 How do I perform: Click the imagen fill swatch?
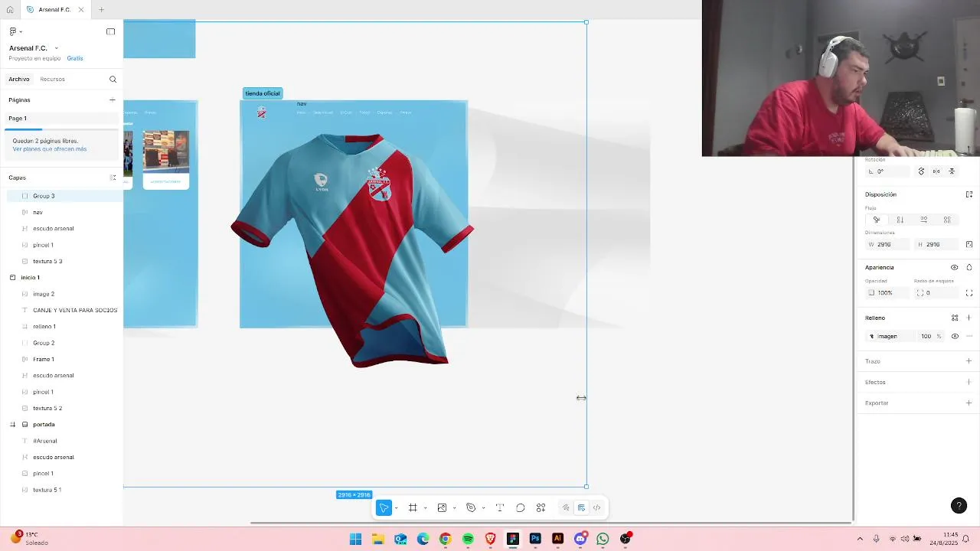pos(871,336)
